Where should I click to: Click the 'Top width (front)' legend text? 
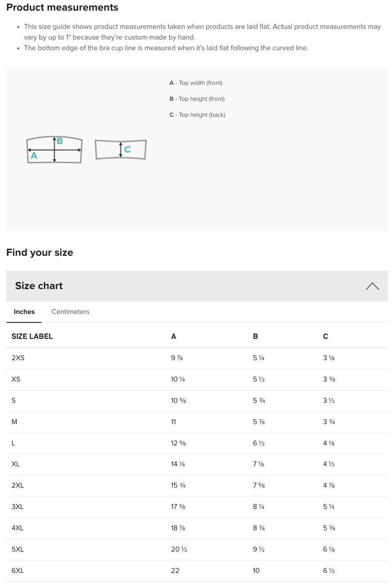[x=200, y=83]
